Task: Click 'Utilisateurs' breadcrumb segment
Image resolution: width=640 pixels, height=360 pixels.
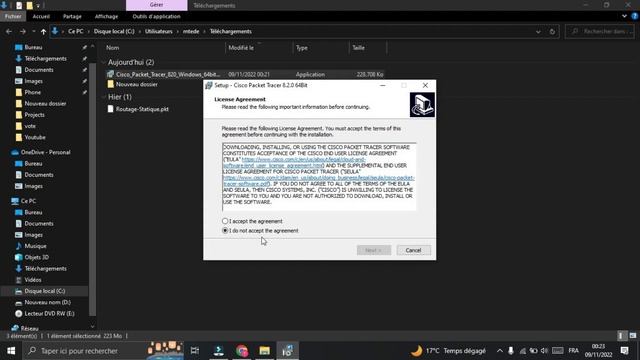Action: (x=159, y=31)
